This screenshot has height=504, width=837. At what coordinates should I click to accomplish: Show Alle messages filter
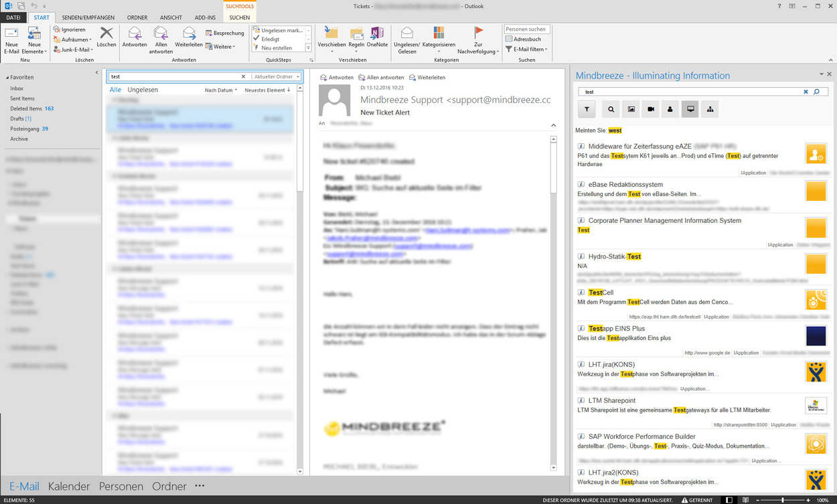tap(115, 90)
